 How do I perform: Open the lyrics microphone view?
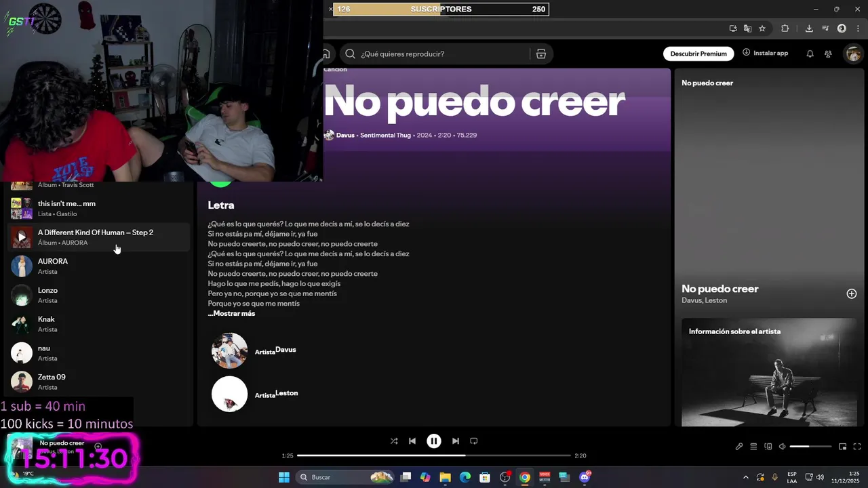click(739, 447)
